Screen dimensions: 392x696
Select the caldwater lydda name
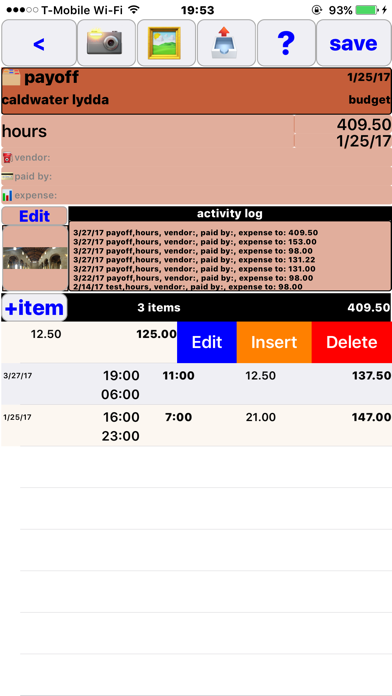coord(55,99)
